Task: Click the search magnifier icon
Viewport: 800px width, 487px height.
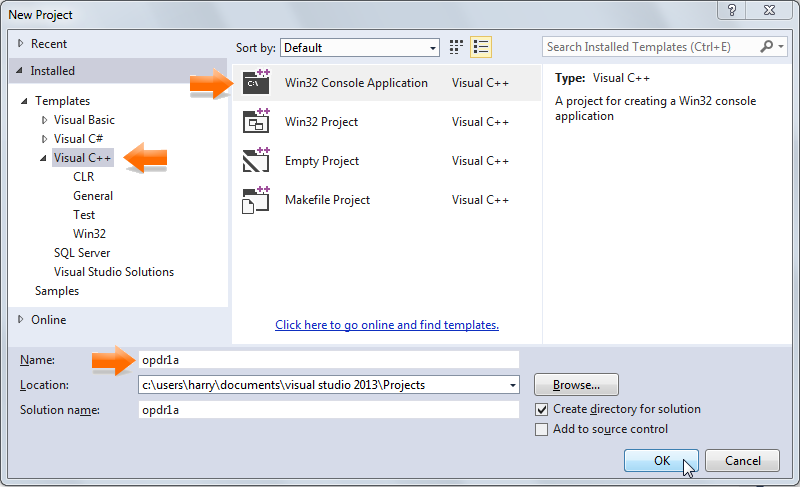Action: 767,47
